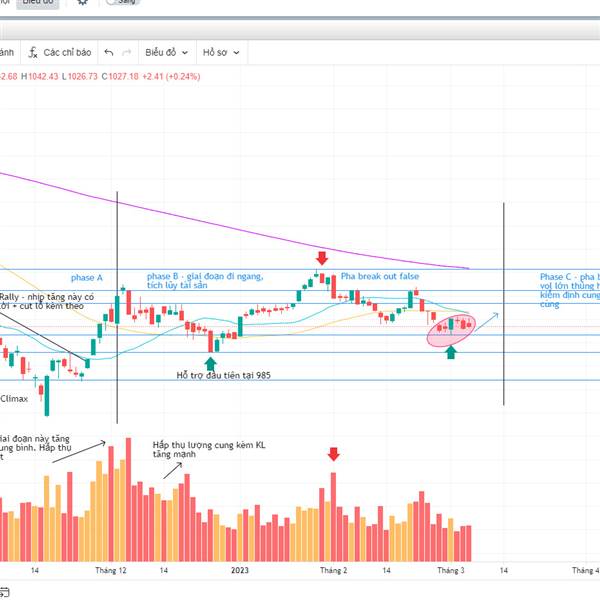Click the 'Tháng 3' date axis label

pyautogui.click(x=451, y=571)
